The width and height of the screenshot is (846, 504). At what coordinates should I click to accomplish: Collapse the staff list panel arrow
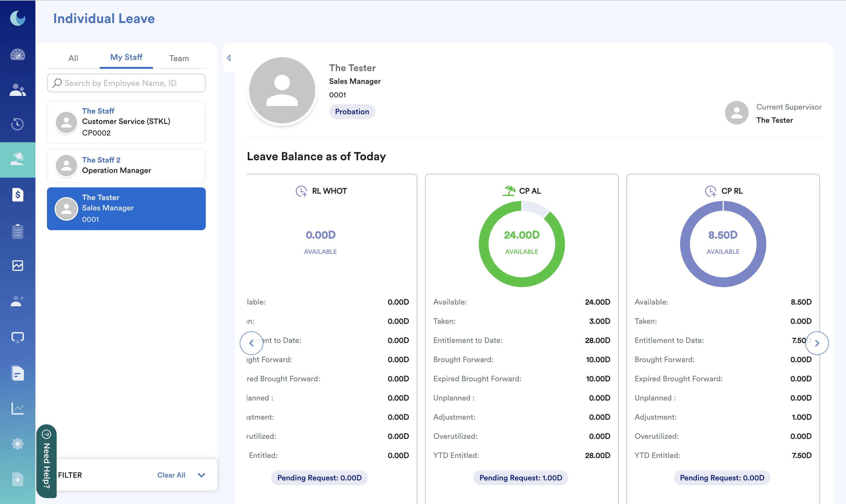pos(229,58)
